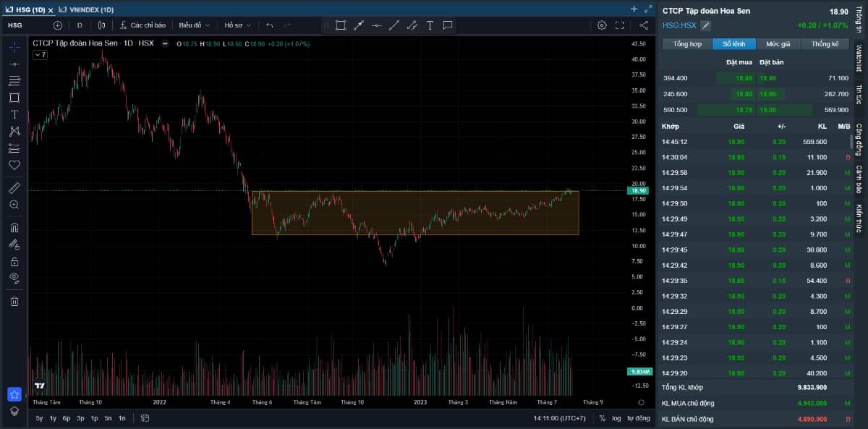
Task: Delete all drawings with trash icon
Action: pos(14,301)
